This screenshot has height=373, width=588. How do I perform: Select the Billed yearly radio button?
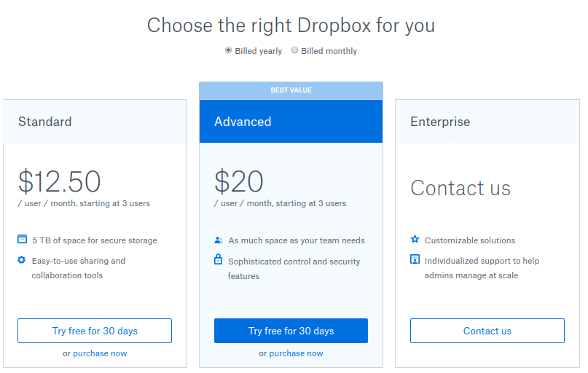[229, 50]
